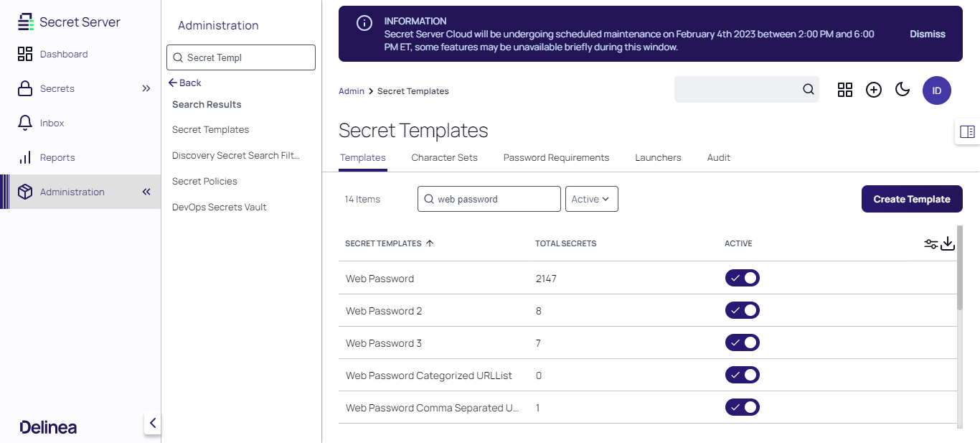Viewport: 980px width, 443px height.
Task: Open the Character Sets tab
Action: click(x=445, y=158)
